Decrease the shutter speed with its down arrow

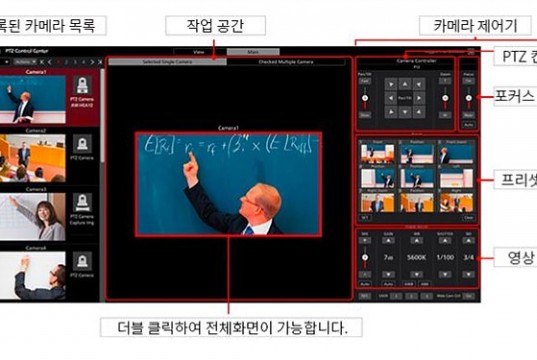pyautogui.click(x=445, y=274)
